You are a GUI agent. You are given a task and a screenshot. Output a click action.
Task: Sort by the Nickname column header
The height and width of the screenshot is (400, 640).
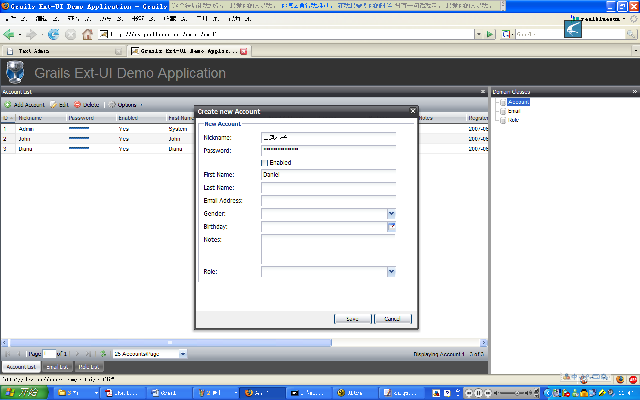tap(41, 118)
